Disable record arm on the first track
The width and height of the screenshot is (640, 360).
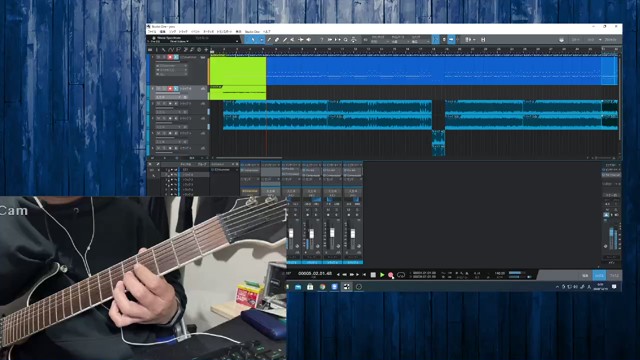tap(170, 58)
